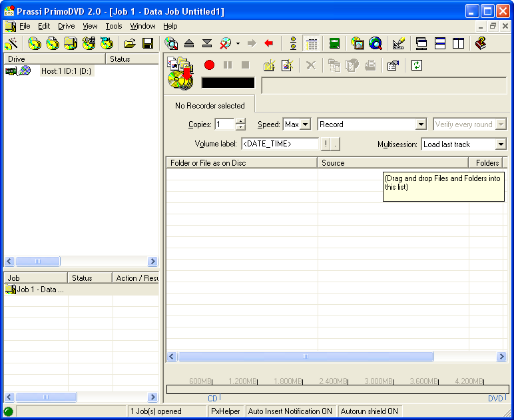Click the green circuit board icon
The width and height of the screenshot is (514, 420).
[x=334, y=43]
